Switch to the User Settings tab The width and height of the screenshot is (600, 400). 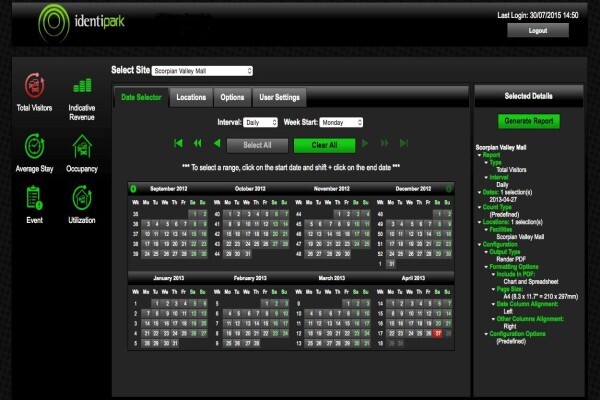tap(279, 97)
